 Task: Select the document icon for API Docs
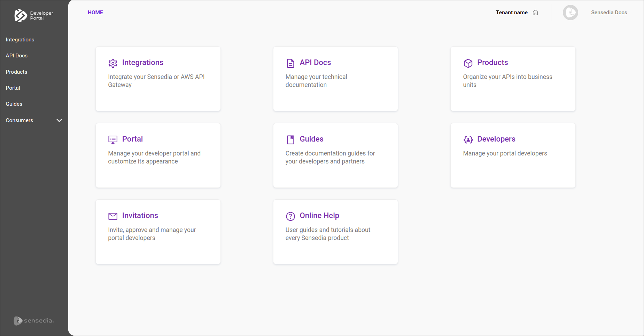(x=290, y=63)
